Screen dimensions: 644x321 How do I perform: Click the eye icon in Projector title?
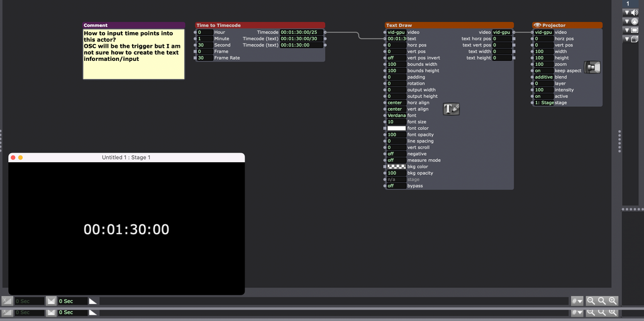tap(537, 26)
